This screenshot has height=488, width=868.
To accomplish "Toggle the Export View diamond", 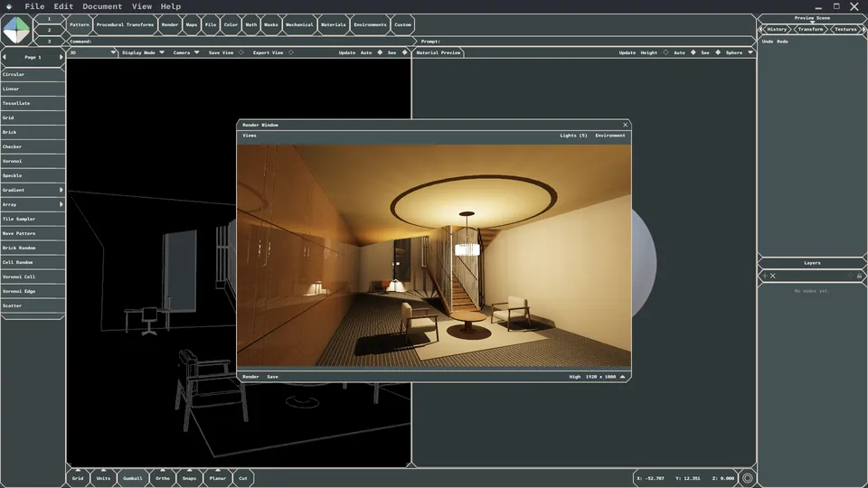I will [x=290, y=52].
